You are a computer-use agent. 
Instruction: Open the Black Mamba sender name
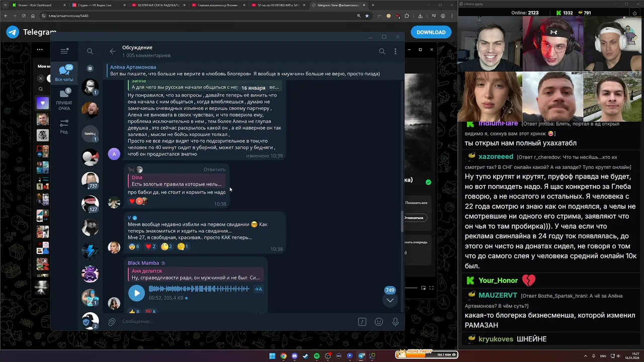point(143,263)
